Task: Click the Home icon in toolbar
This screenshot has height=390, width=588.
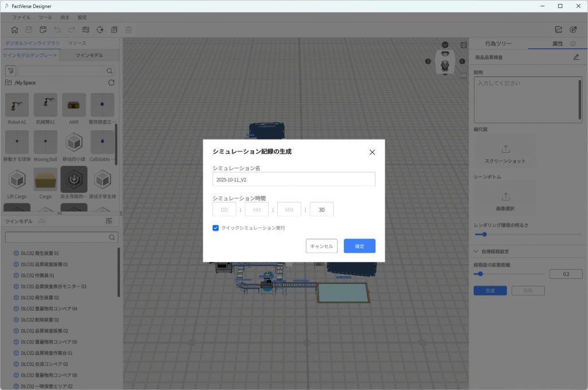Action: [14, 30]
